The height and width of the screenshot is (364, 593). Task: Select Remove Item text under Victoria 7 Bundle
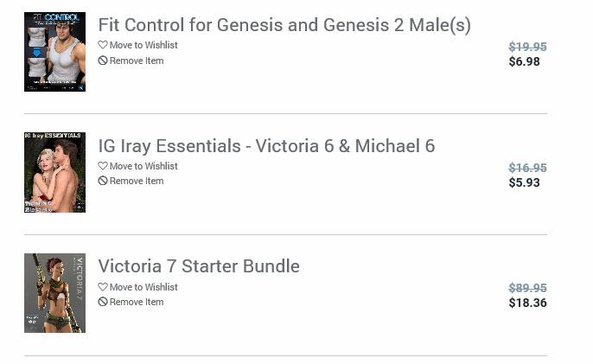coord(137,303)
